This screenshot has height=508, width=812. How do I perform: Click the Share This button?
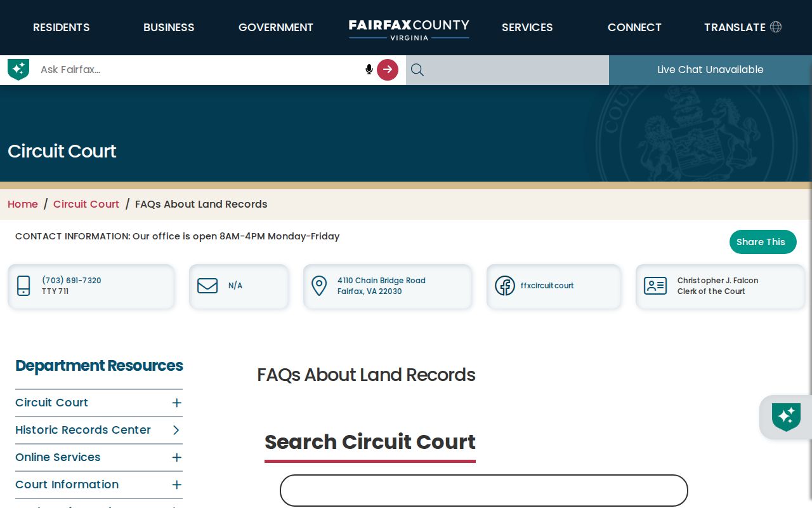point(763,242)
